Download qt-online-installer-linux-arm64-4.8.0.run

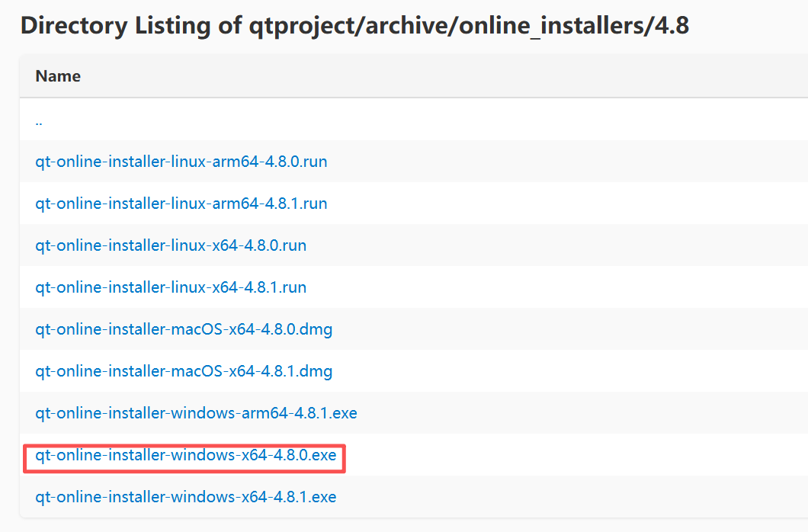(x=181, y=161)
